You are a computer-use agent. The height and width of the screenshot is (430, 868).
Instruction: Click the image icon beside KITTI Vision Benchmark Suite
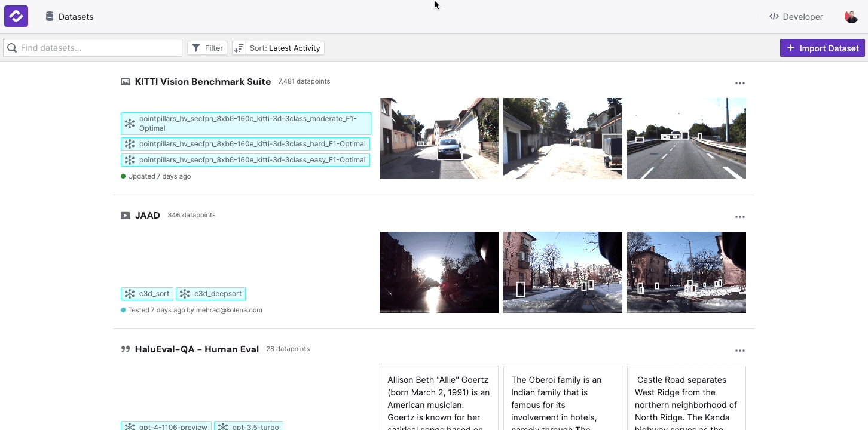(126, 82)
